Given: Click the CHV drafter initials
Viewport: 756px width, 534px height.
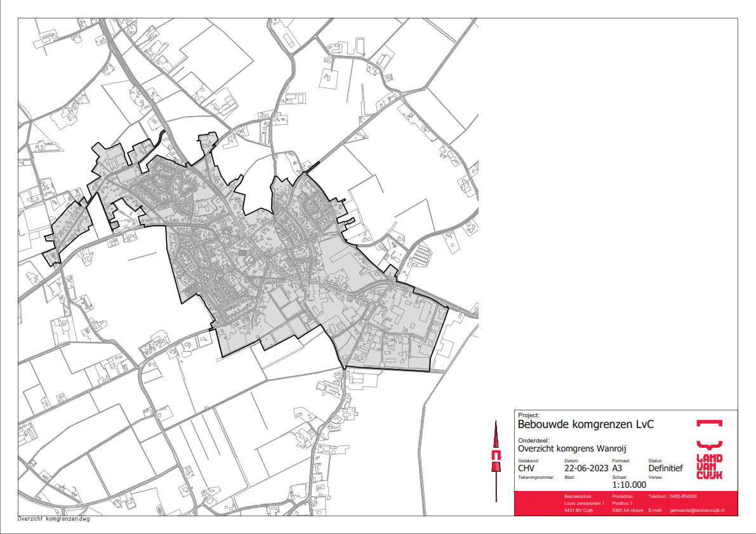Looking at the screenshot, I should point(527,468).
